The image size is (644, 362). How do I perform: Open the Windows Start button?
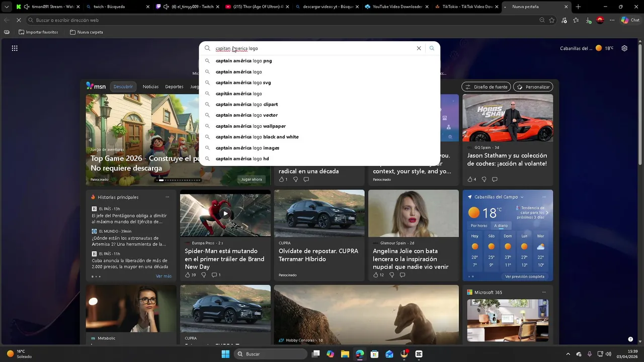pos(225,354)
